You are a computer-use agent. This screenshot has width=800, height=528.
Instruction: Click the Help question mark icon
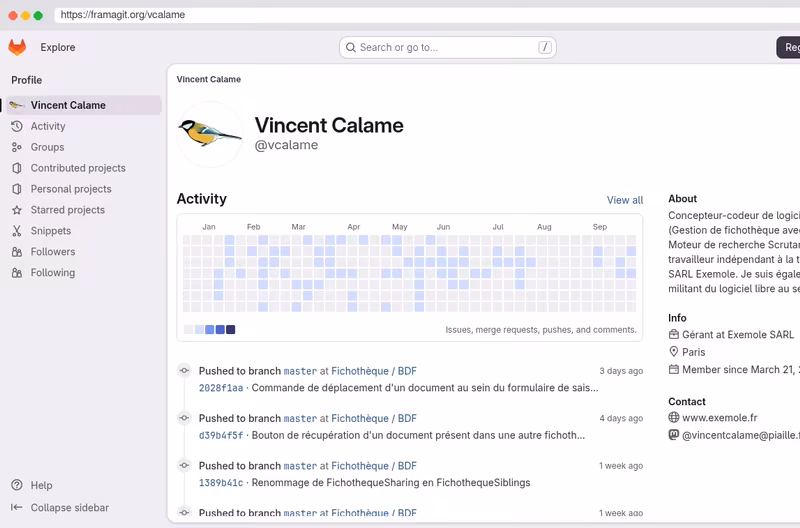point(17,485)
